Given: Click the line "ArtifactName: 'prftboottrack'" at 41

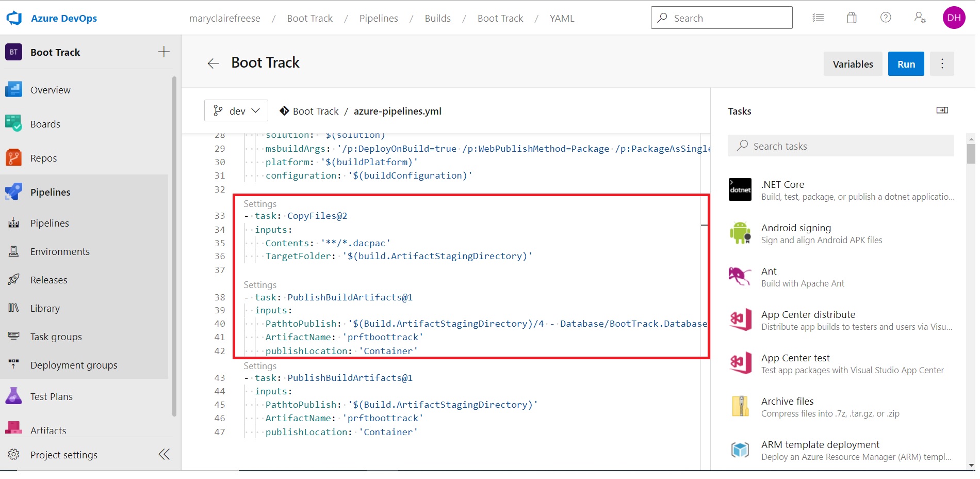Looking at the screenshot, I should 344,337.
